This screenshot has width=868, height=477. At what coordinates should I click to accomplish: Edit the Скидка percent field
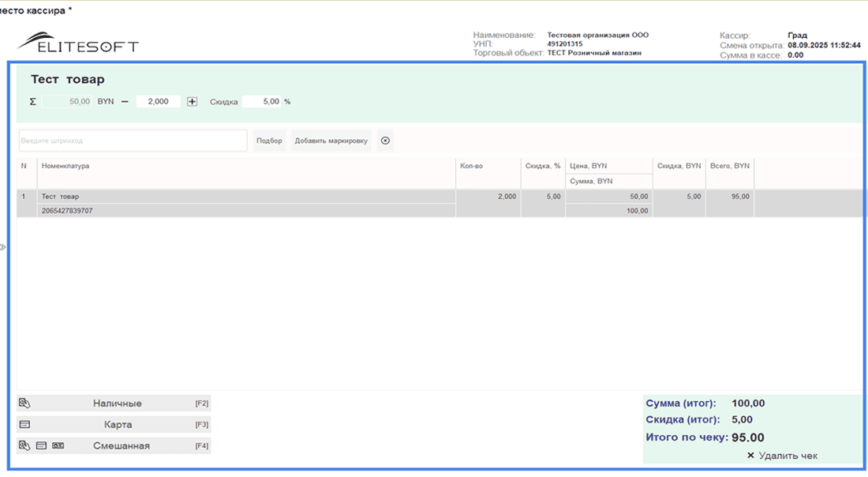pos(261,102)
